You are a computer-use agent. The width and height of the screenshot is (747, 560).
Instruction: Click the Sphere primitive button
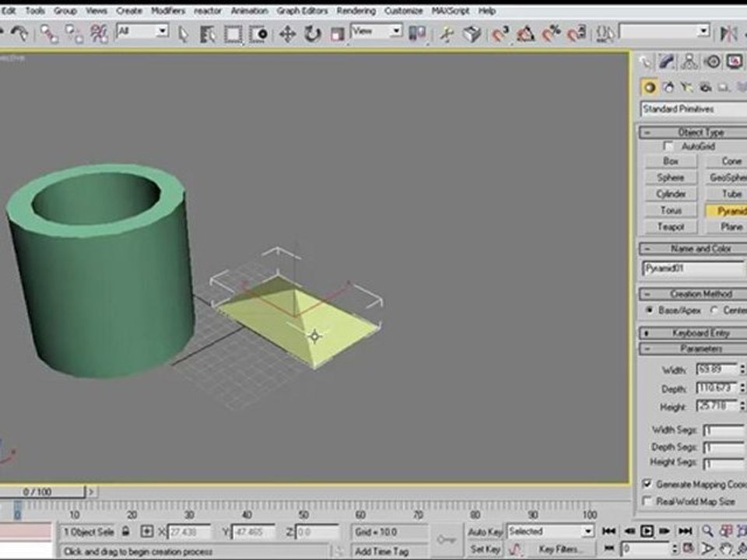tap(671, 177)
